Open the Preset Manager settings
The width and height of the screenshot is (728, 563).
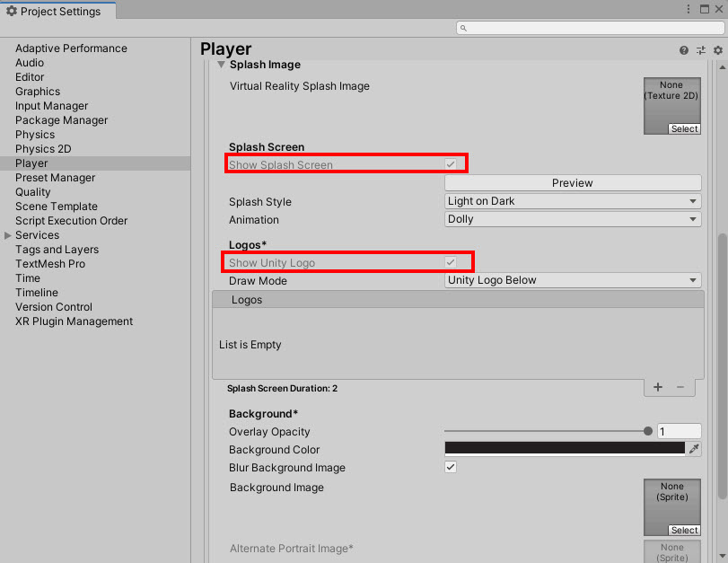(56, 178)
